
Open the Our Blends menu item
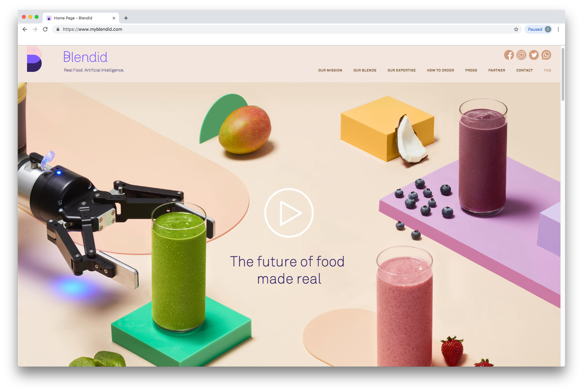point(365,70)
